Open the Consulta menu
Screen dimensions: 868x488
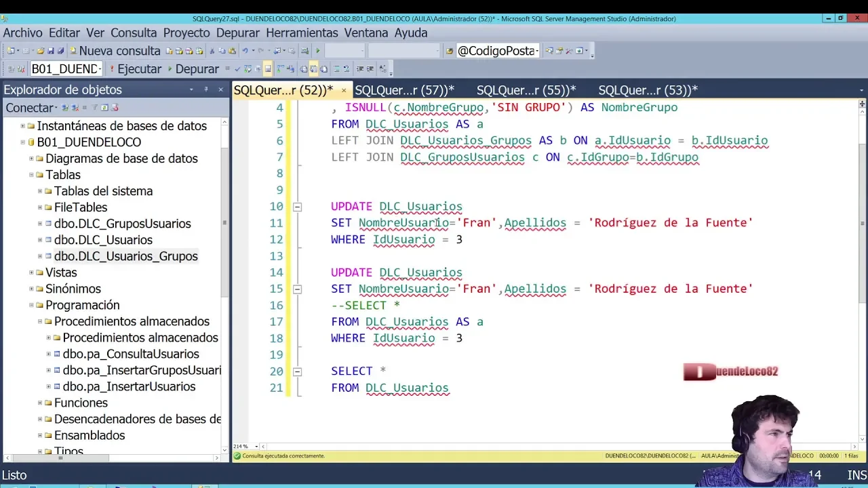(x=134, y=33)
